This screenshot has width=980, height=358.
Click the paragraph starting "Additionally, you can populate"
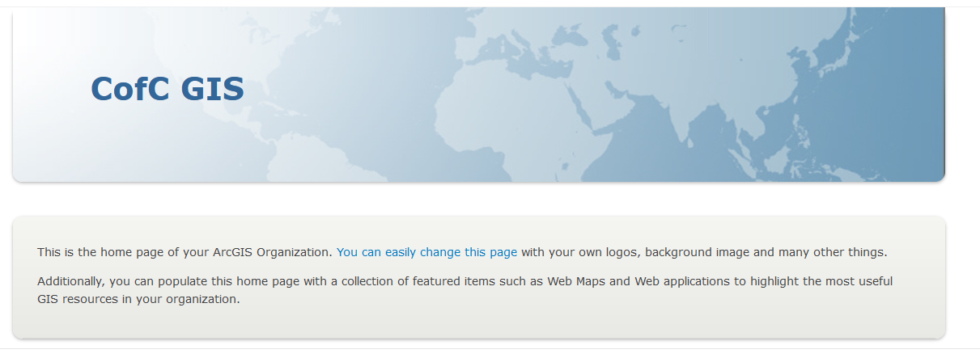pyautogui.click(x=465, y=290)
